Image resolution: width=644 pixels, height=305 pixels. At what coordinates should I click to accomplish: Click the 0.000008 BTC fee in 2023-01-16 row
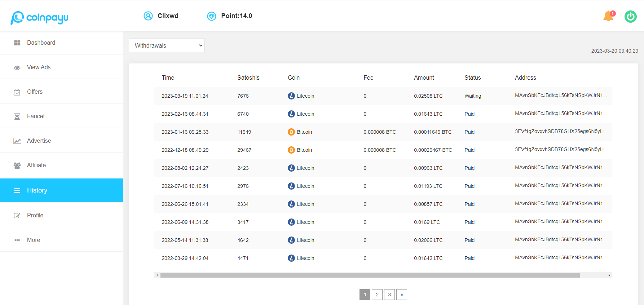380,132
